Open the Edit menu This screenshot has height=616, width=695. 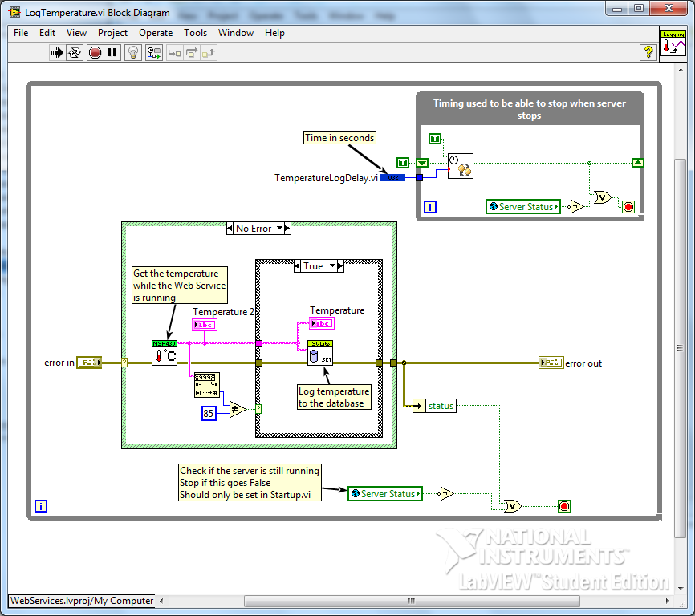coord(47,33)
